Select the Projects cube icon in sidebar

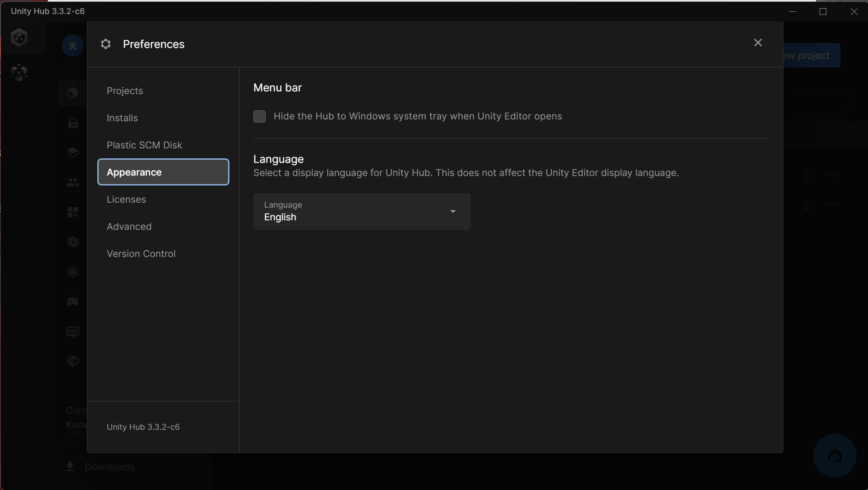point(73,93)
